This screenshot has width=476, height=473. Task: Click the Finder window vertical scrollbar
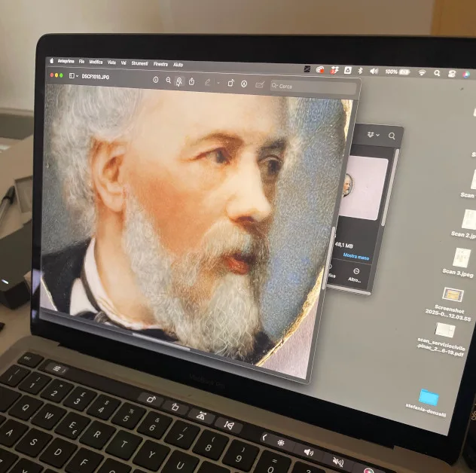pos(389,188)
